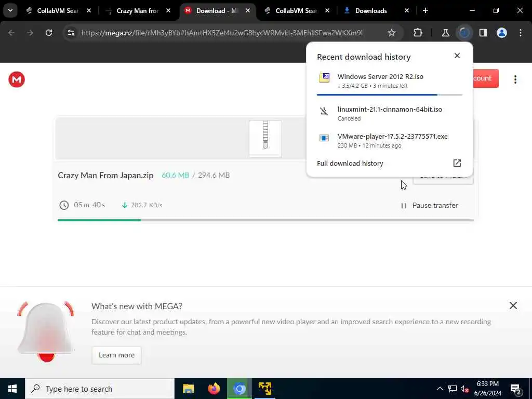This screenshot has height=399, width=532.
Task: Click Crazy Man From Japan.zip file name
Action: [105, 176]
